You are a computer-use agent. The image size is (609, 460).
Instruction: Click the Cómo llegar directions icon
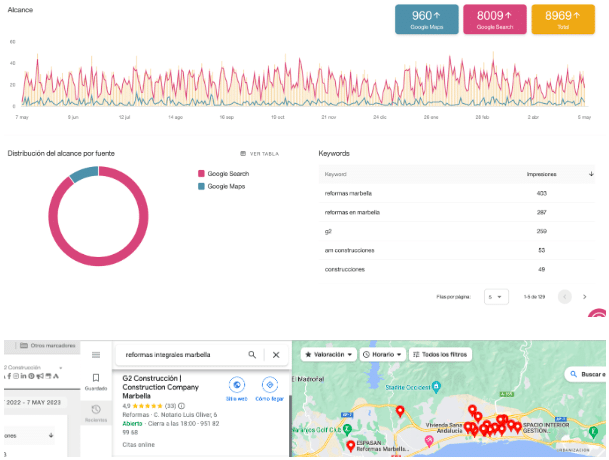pyautogui.click(x=269, y=385)
